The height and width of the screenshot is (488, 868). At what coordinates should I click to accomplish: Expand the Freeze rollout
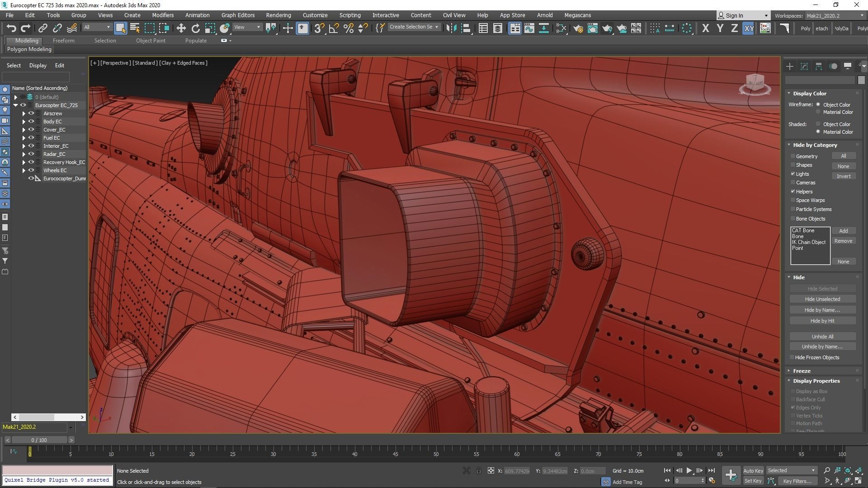802,371
